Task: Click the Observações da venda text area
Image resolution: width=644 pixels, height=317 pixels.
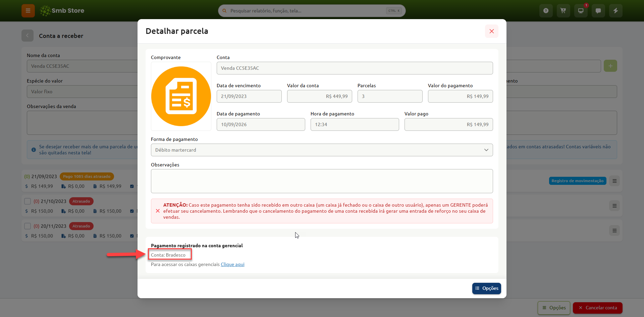Action: 82,123
